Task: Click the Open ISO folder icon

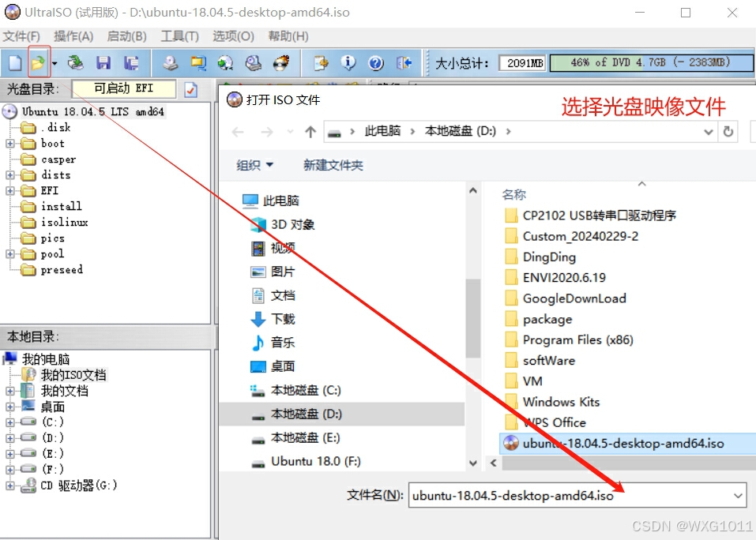Action: pyautogui.click(x=38, y=62)
